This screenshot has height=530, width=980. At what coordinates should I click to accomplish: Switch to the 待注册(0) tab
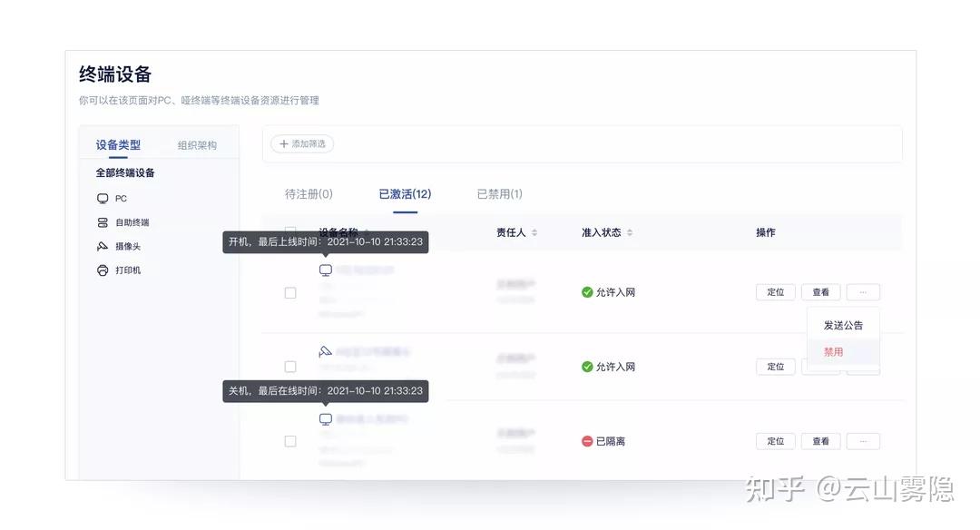[309, 194]
